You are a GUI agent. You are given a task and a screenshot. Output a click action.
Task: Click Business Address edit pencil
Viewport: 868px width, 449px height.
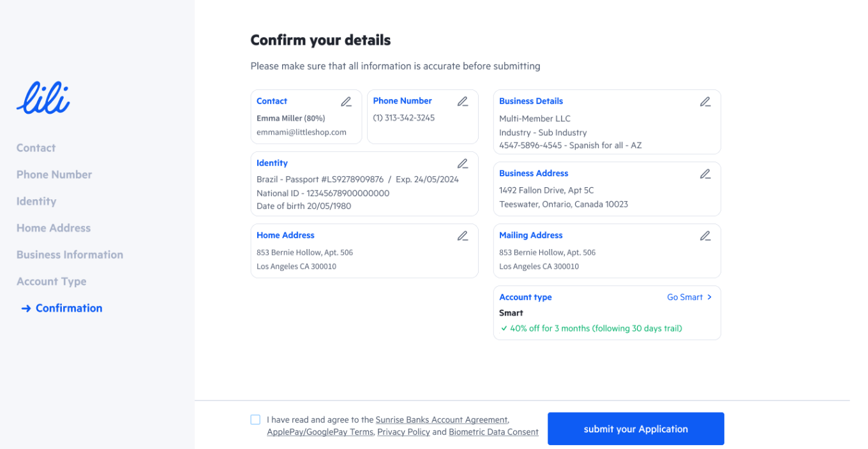(705, 174)
